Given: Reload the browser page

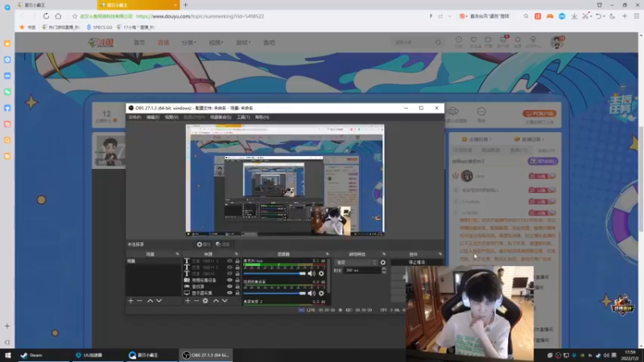Looking at the screenshot, I should coord(46,16).
